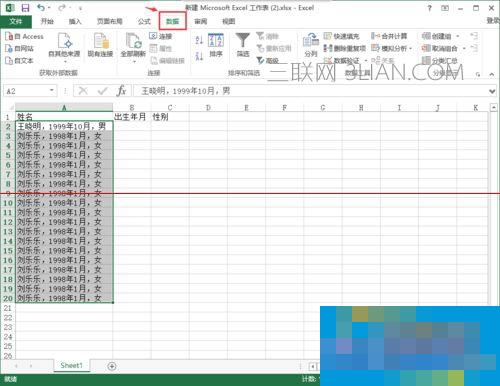The image size is (500, 386).
Task: Confirm the formula bar entry (check mark)
Action: pos(103,90)
